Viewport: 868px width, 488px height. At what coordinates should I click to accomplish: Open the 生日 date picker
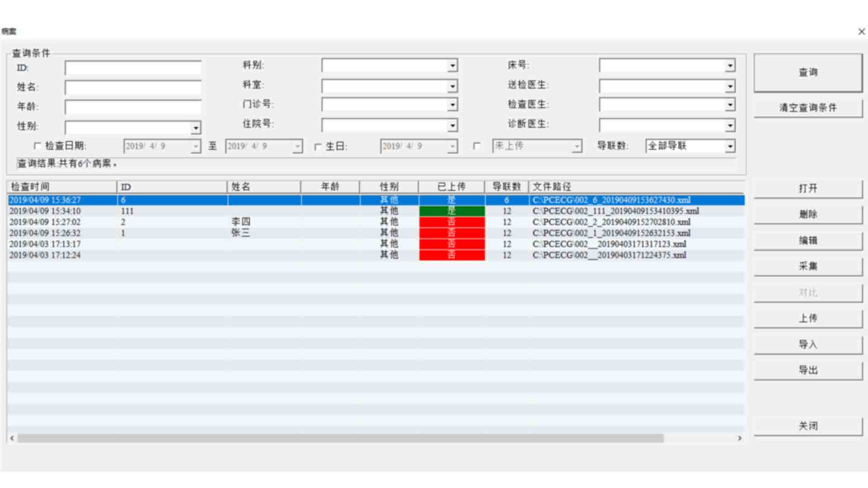tap(453, 146)
